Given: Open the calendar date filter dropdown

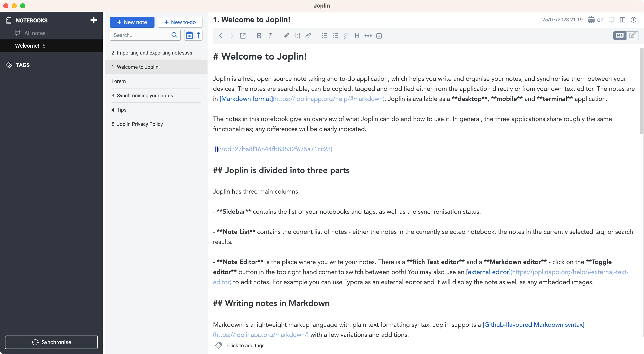Looking at the screenshot, I should point(189,35).
